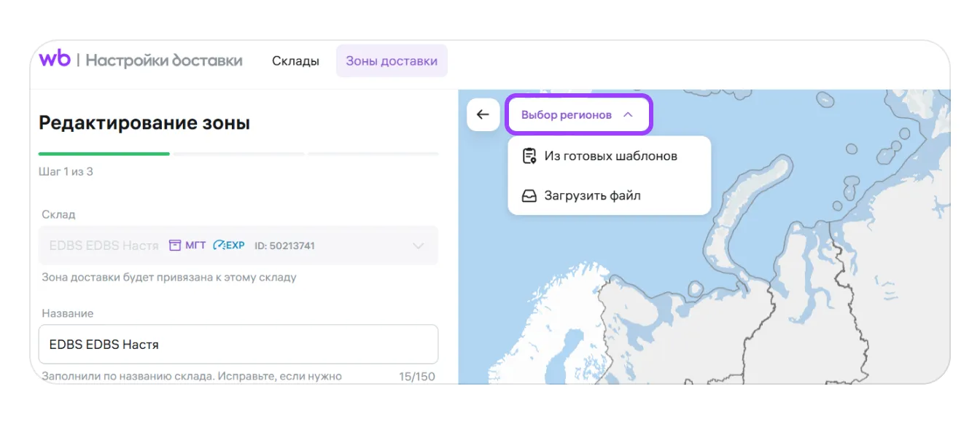Click the wb logo
The image size is (980, 424).
(x=55, y=59)
